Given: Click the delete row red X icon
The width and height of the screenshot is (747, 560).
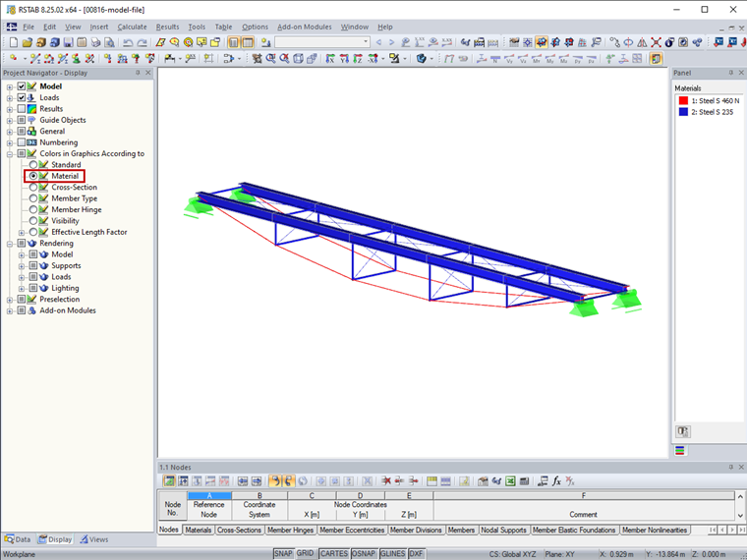Looking at the screenshot, I should 386,481.
